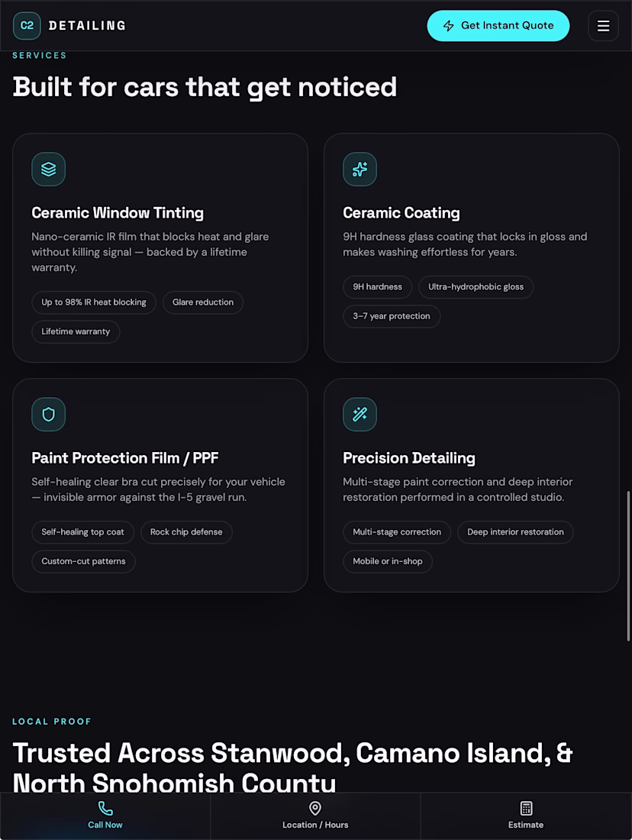
Task: Select Estimate in bottom navigation
Action: (526, 816)
